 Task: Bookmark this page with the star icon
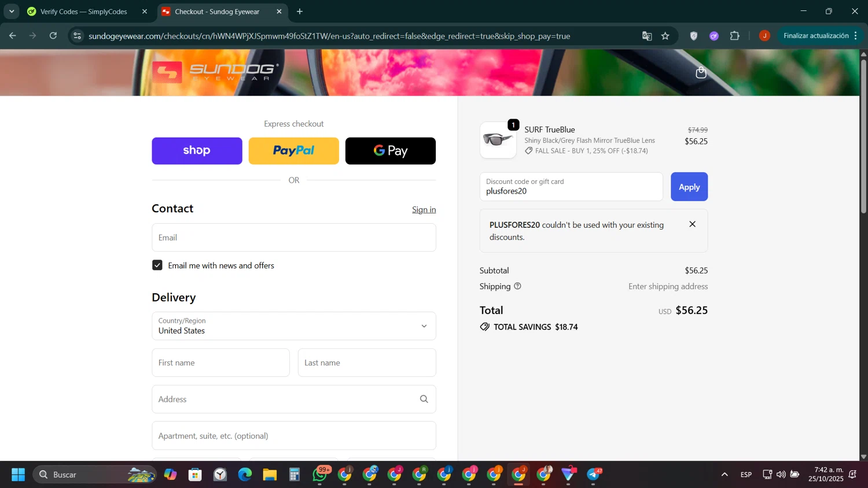coord(665,36)
